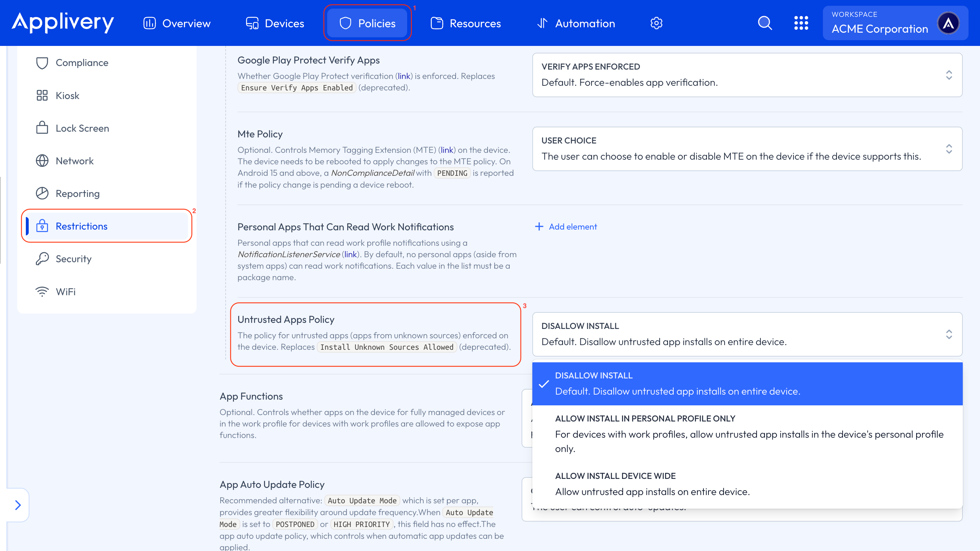This screenshot has width=980, height=551.
Task: Open the apps grid icon
Action: click(x=801, y=23)
